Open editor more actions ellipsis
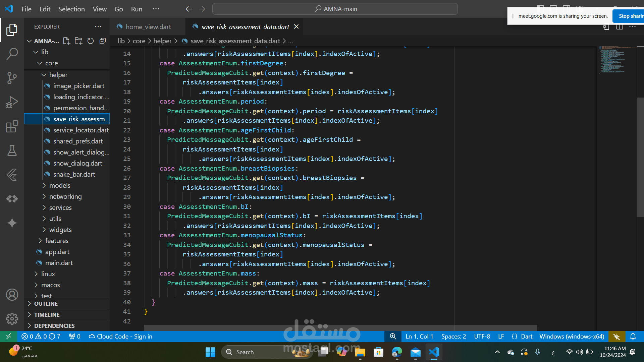The width and height of the screenshot is (644, 362). (633, 26)
